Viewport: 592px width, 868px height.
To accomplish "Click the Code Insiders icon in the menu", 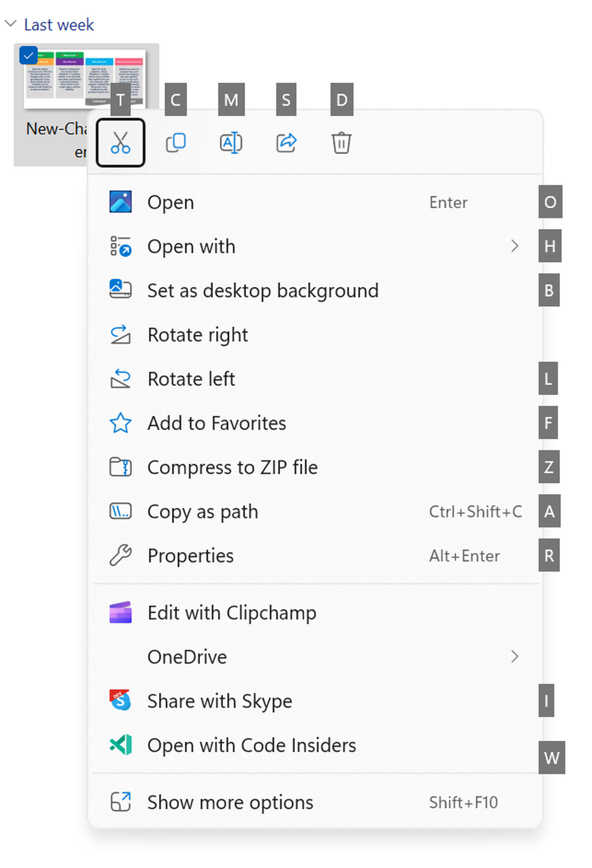I will (x=120, y=745).
